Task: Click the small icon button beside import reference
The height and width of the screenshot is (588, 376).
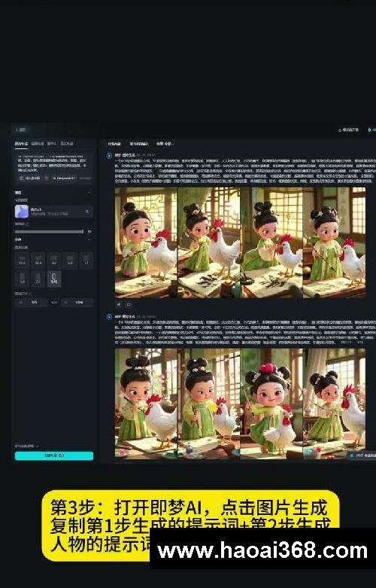Action: click(46, 178)
